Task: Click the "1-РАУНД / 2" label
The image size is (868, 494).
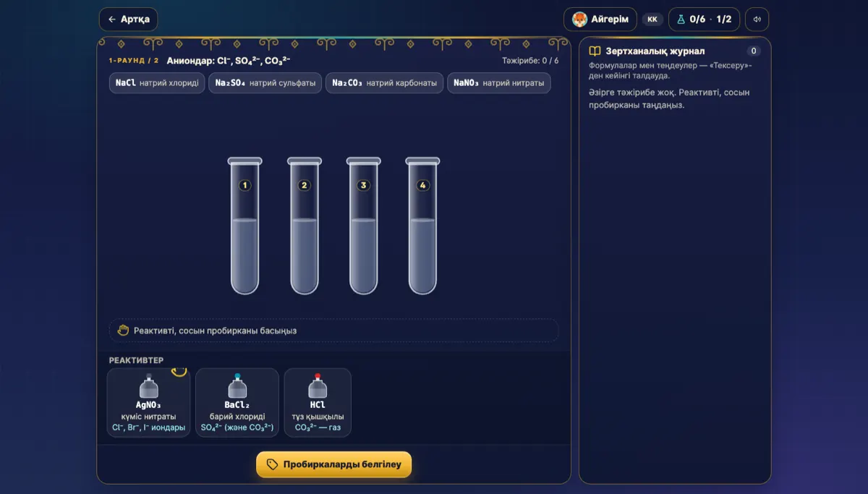Action: [134, 61]
